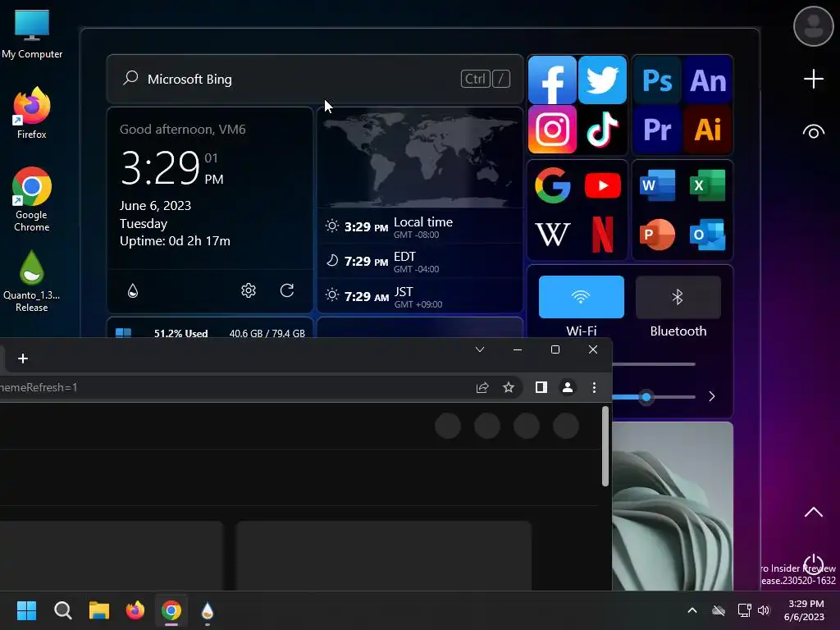Click the wallpaper thumbnail in the widget

coord(673,506)
